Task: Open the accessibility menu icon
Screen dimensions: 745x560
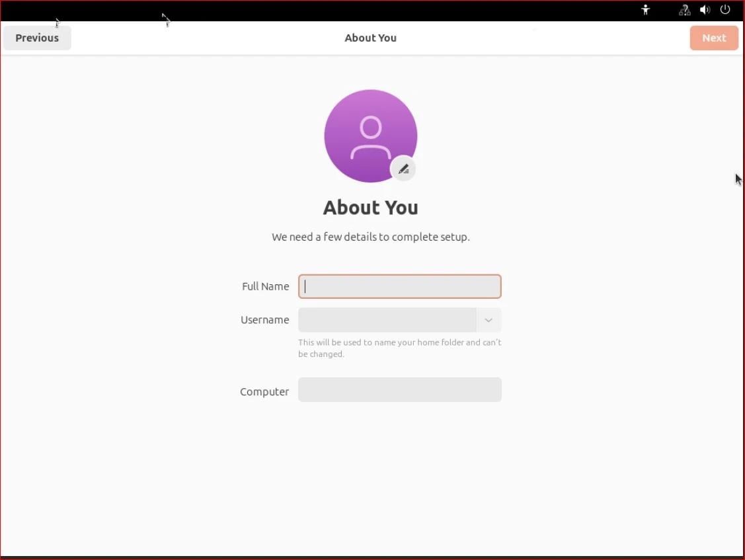Action: click(645, 9)
